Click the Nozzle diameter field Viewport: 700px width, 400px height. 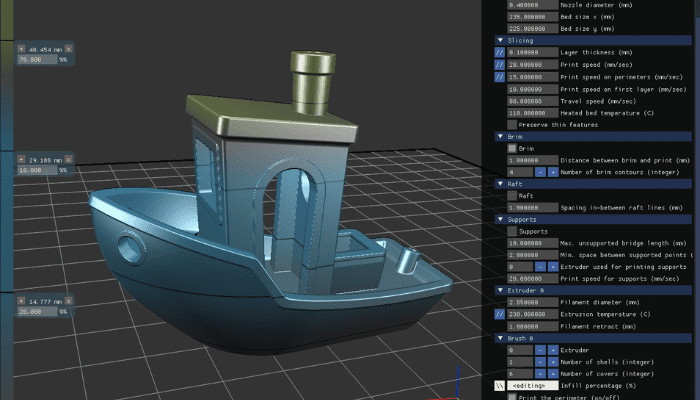coord(533,5)
